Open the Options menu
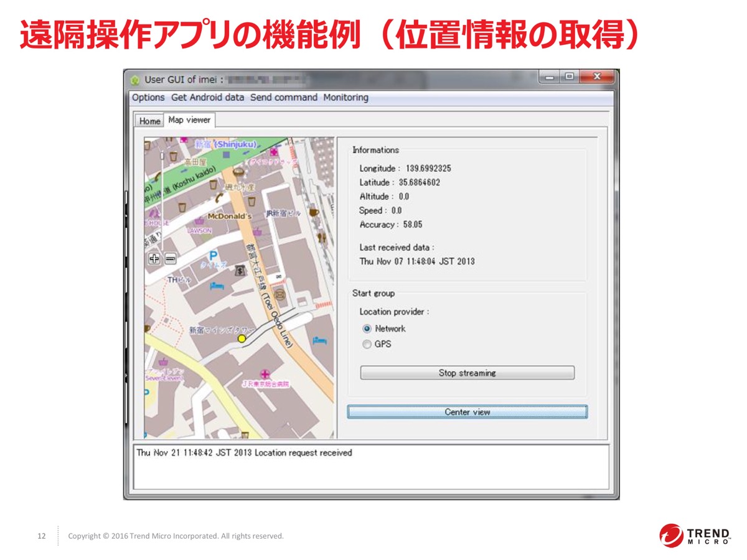 click(148, 98)
